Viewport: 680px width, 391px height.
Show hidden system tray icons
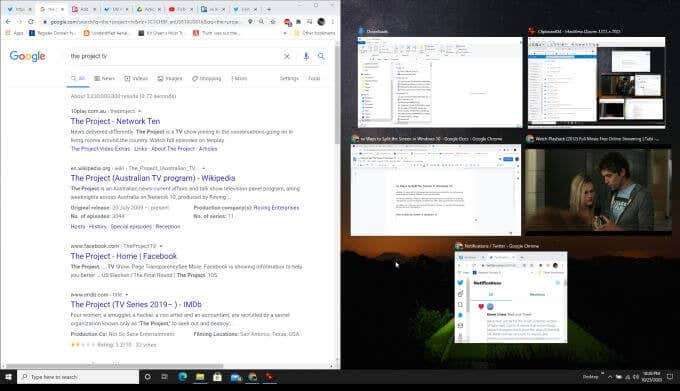[610, 377]
